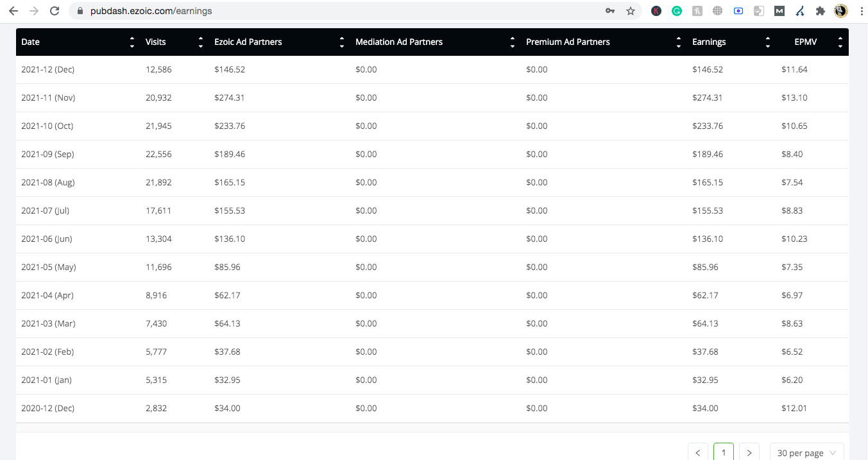Reload the Ezoic earnings page
The image size is (868, 460).
point(55,11)
